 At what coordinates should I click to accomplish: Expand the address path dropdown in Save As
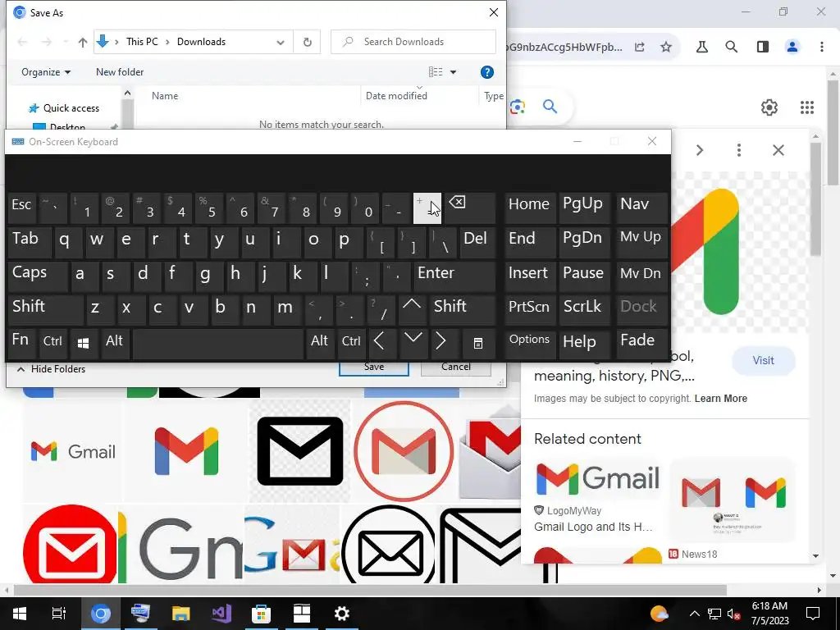[281, 42]
